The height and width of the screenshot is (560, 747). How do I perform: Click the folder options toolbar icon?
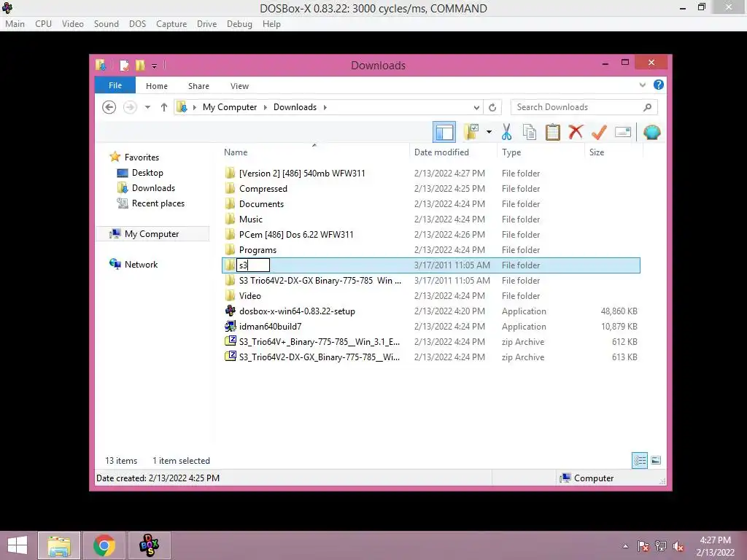pos(471,132)
